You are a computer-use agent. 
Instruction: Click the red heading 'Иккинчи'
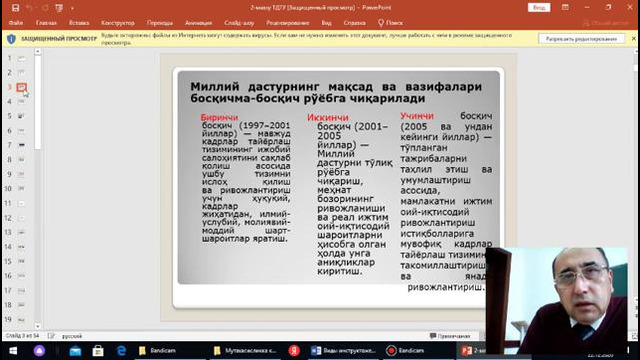pyautogui.click(x=328, y=118)
